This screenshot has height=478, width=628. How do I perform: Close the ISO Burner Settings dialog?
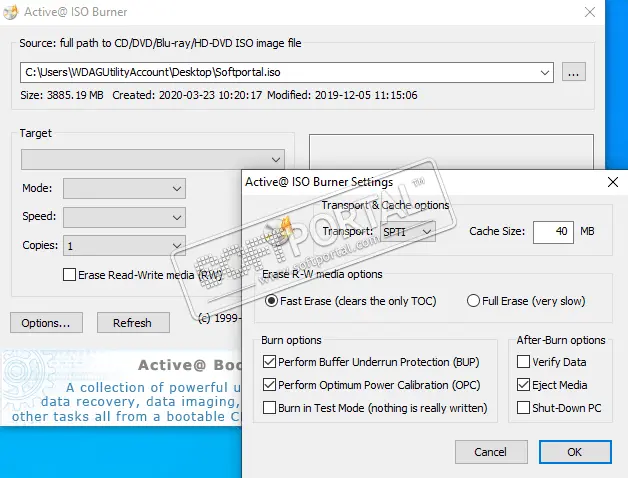tap(611, 182)
